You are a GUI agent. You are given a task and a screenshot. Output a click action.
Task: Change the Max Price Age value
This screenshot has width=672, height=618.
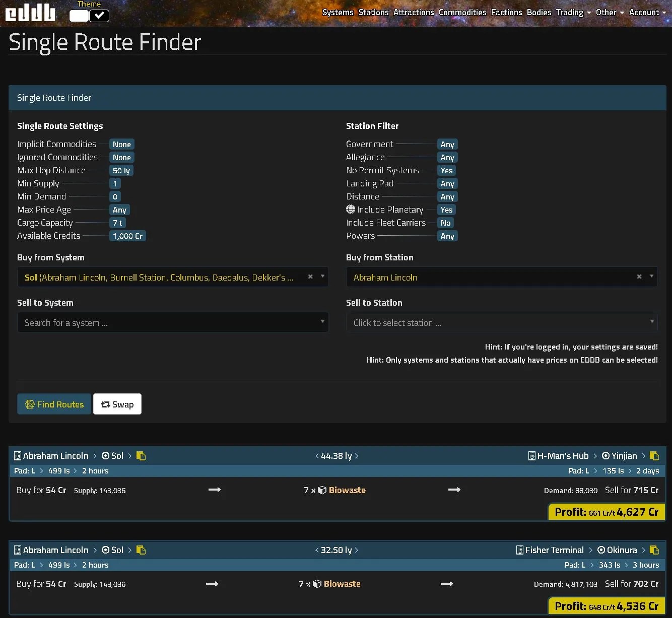119,210
